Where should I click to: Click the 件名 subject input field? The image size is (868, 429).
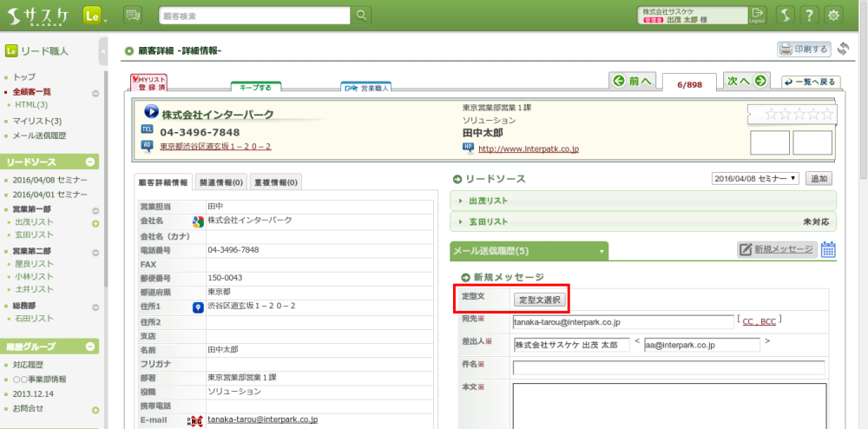click(x=668, y=367)
